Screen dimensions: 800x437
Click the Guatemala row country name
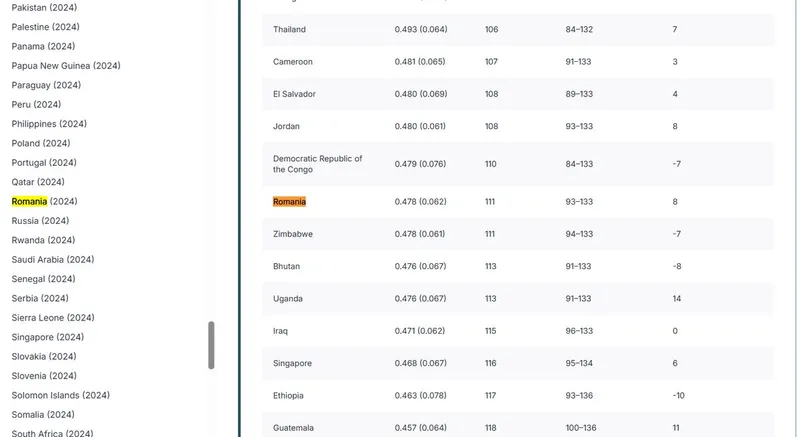[x=294, y=428]
